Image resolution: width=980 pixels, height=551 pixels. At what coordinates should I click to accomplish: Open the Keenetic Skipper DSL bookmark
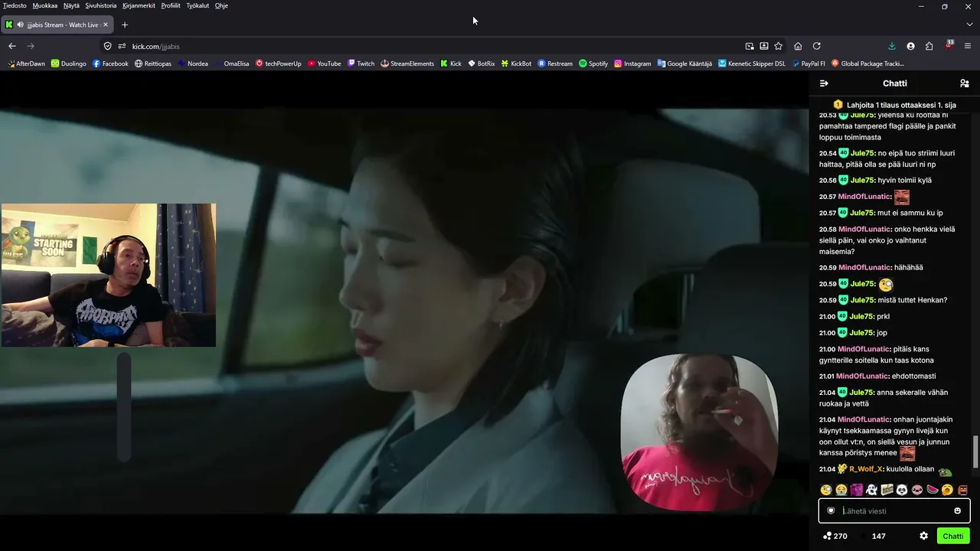click(752, 64)
